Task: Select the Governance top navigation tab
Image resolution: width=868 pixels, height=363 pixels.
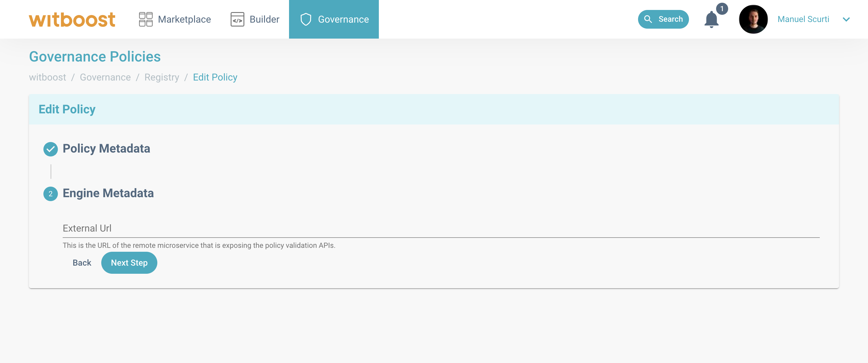Action: pos(334,19)
